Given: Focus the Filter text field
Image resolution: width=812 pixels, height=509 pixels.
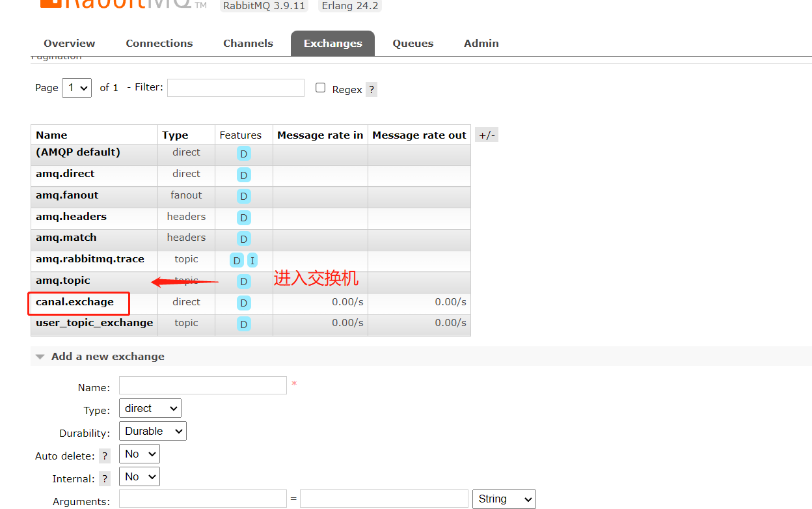Looking at the screenshot, I should [x=236, y=88].
